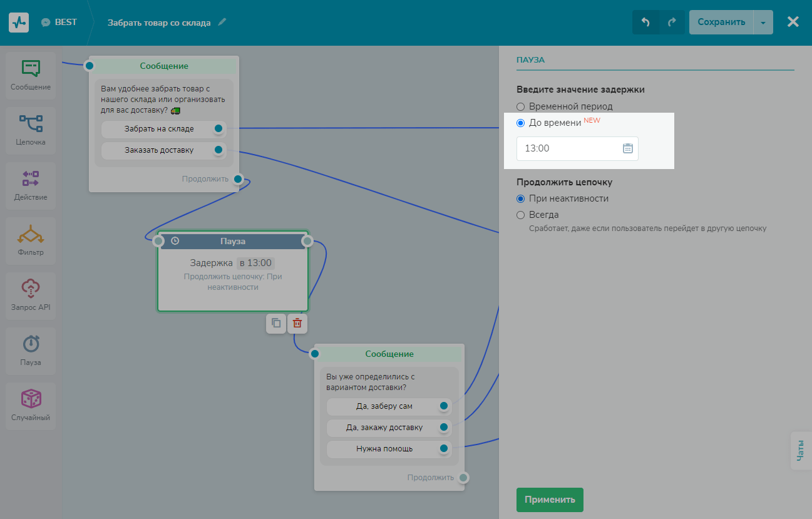Select the Filter (Фильтр) block icon
Viewport: 812px width, 519px height.
[31, 234]
